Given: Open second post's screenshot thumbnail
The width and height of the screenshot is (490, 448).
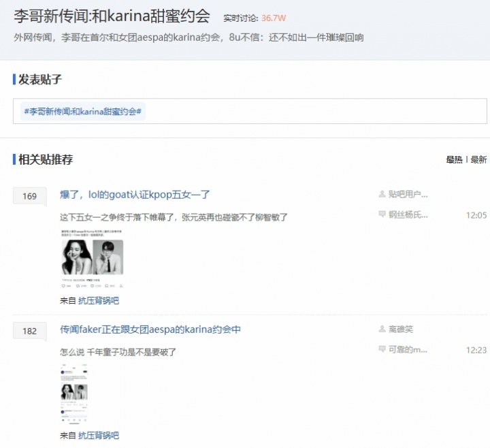Looking at the screenshot, I should click(74, 394).
